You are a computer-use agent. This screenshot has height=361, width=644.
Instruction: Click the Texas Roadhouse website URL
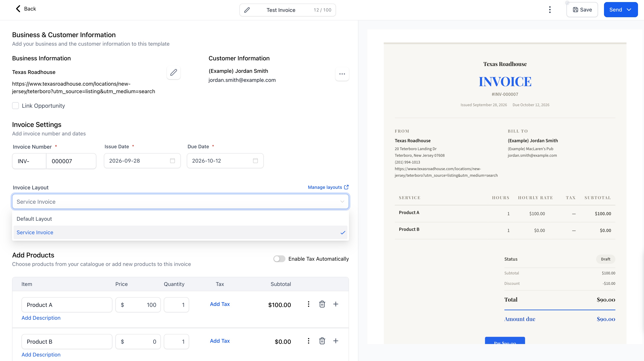click(84, 88)
